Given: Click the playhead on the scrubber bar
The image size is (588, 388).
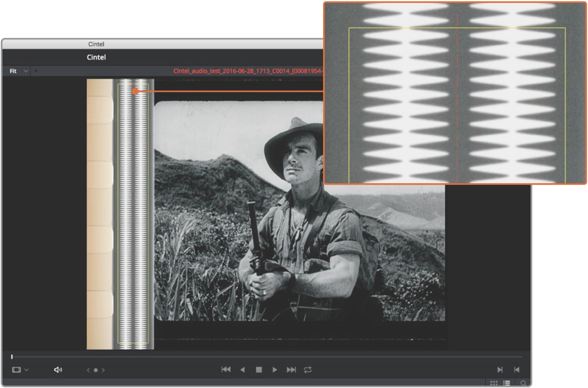Looking at the screenshot, I should [x=12, y=357].
